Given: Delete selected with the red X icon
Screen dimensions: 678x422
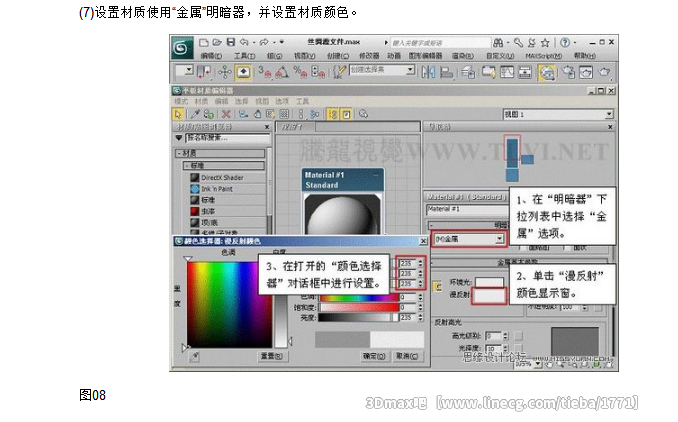Looking at the screenshot, I should click(226, 114).
